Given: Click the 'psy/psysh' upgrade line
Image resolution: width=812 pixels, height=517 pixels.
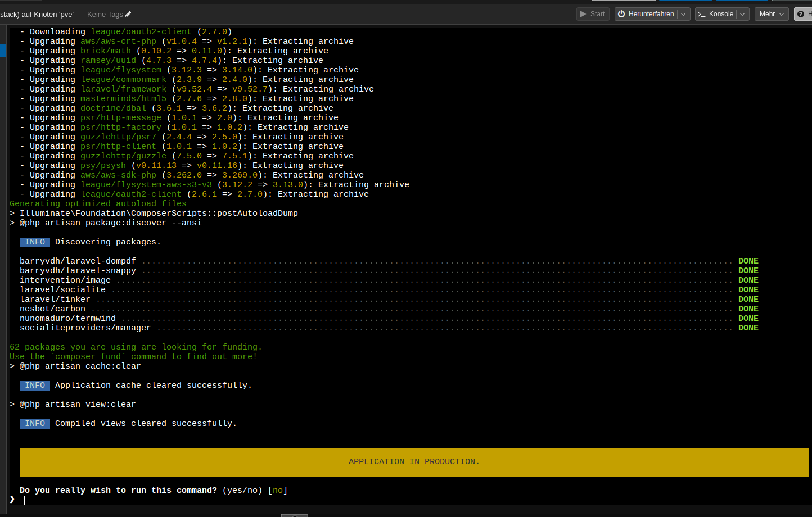Looking at the screenshot, I should pos(182,166).
